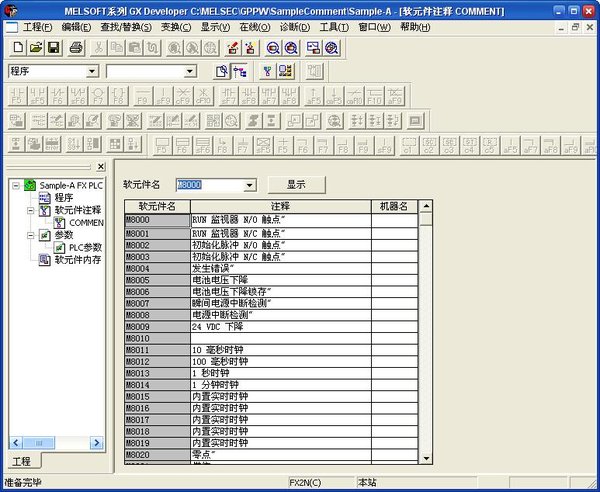This screenshot has width=600, height=492.
Task: Click the 注释 column header
Action: [280, 207]
